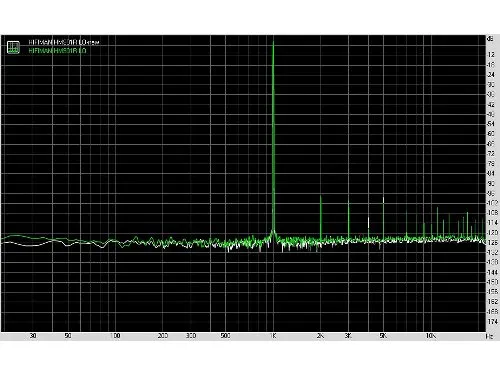Viewport: 500px width, 375px height.
Task: Click the Hz unit label on the axis
Action: pyautogui.click(x=489, y=336)
